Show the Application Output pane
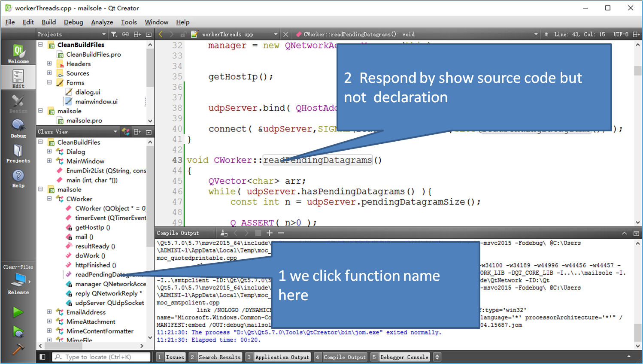 coord(278,357)
